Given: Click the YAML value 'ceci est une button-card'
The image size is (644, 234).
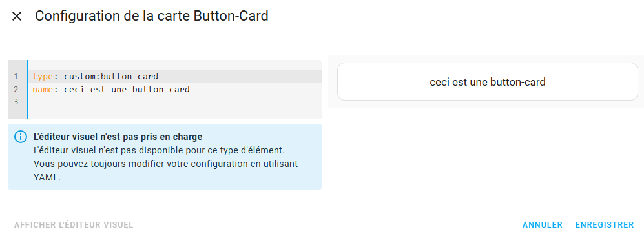Looking at the screenshot, I should [x=127, y=90].
